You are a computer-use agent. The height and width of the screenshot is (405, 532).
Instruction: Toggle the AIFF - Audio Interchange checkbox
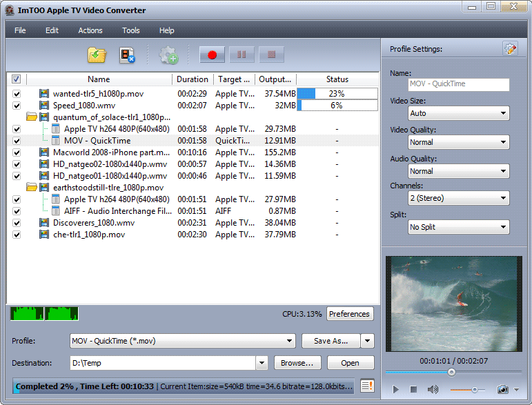(17, 211)
